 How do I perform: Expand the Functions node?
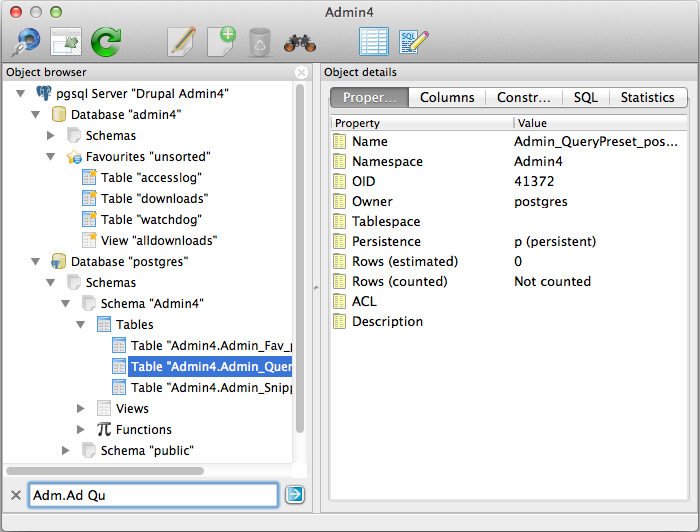(81, 429)
